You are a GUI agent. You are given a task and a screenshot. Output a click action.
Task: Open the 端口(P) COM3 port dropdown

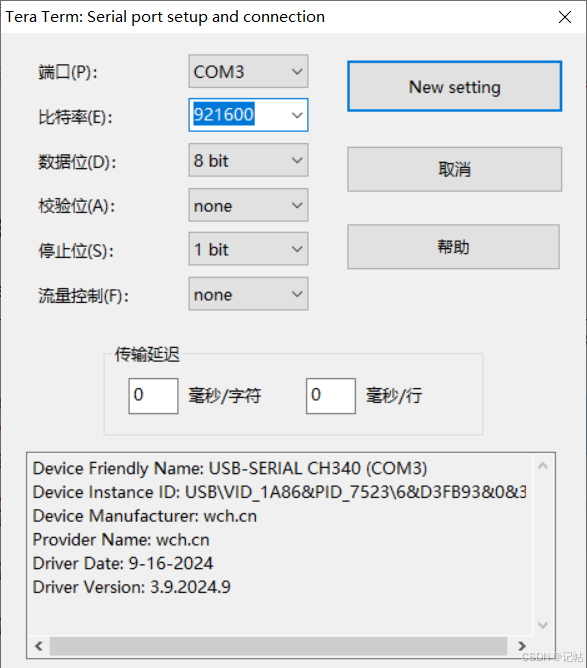(248, 71)
